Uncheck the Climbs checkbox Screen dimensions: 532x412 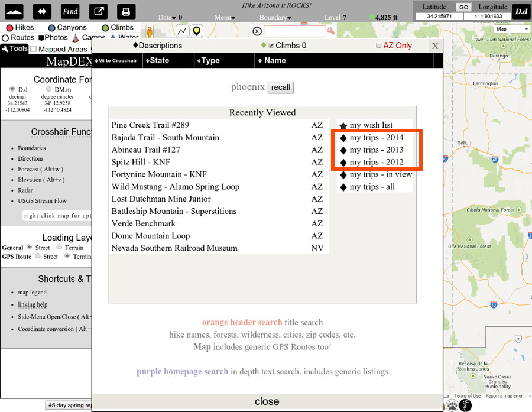click(271, 46)
